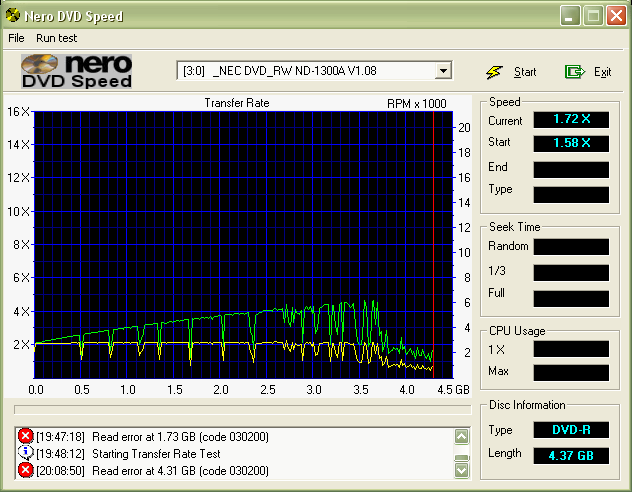Click the 1/3 seek time field
The image size is (632, 492).
pyautogui.click(x=571, y=273)
